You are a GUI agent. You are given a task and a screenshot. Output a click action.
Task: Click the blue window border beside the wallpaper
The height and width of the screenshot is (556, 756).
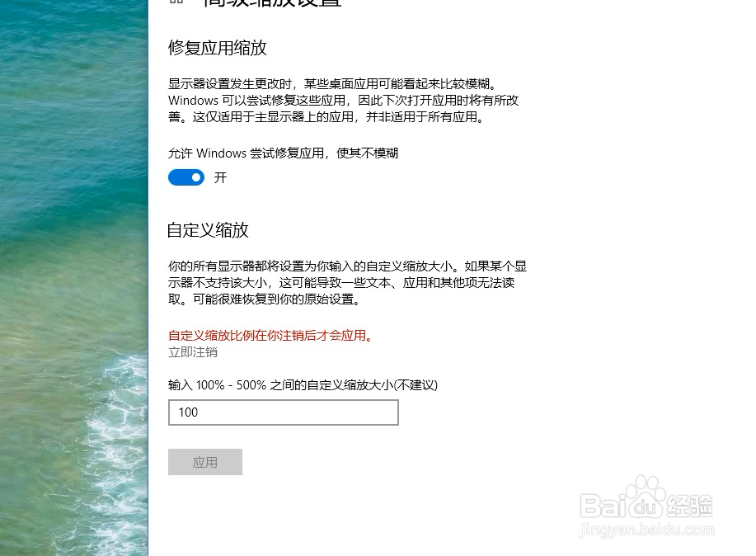pos(148,278)
